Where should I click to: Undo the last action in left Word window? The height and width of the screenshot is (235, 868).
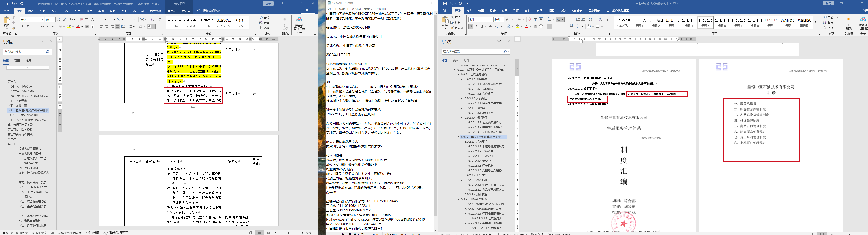[13, 3]
